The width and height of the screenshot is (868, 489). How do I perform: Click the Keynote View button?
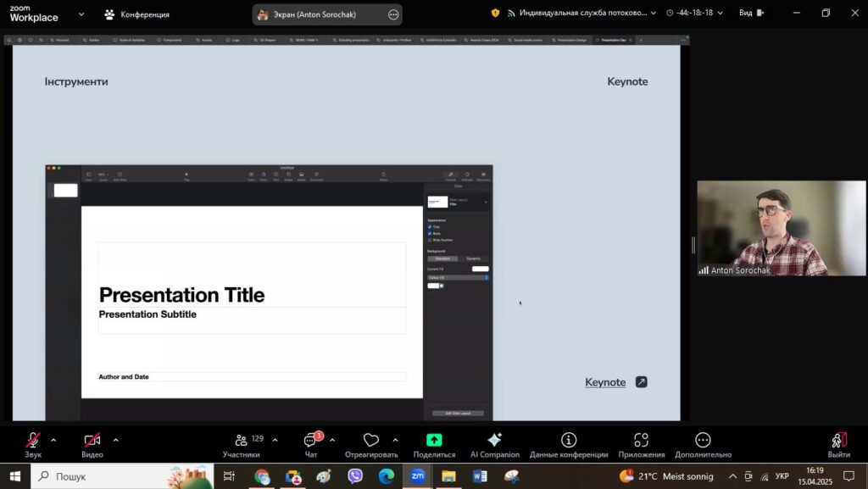88,176
